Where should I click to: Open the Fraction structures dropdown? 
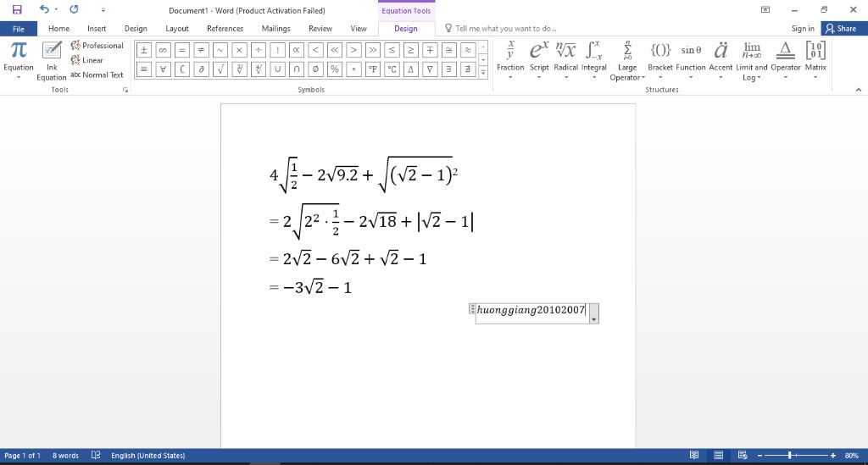[510, 60]
